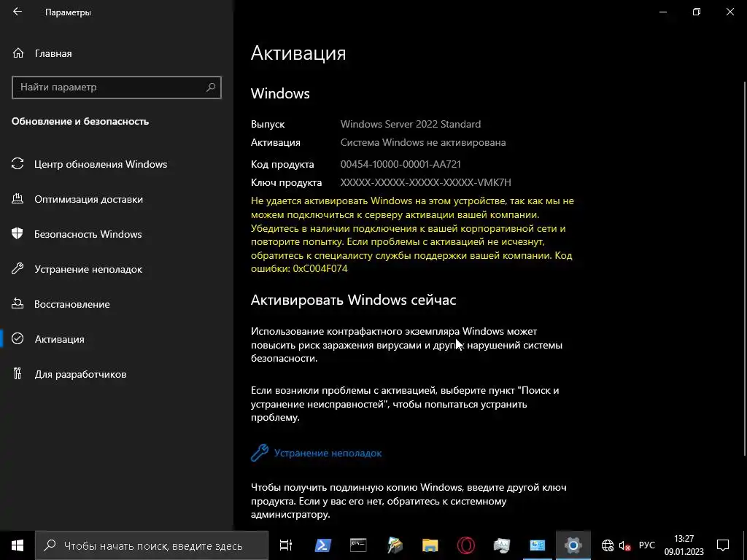Select Активация in the sidebar

60,340
